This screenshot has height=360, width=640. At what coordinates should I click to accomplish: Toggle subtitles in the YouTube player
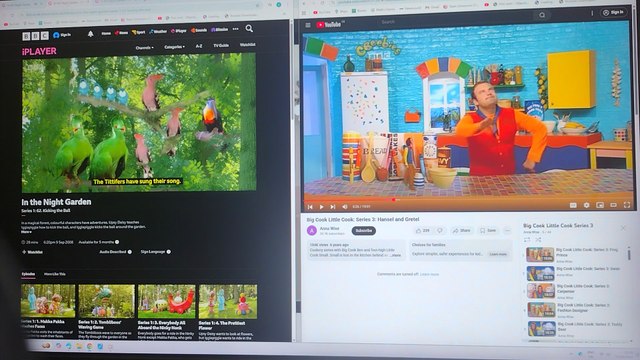[x=573, y=205]
